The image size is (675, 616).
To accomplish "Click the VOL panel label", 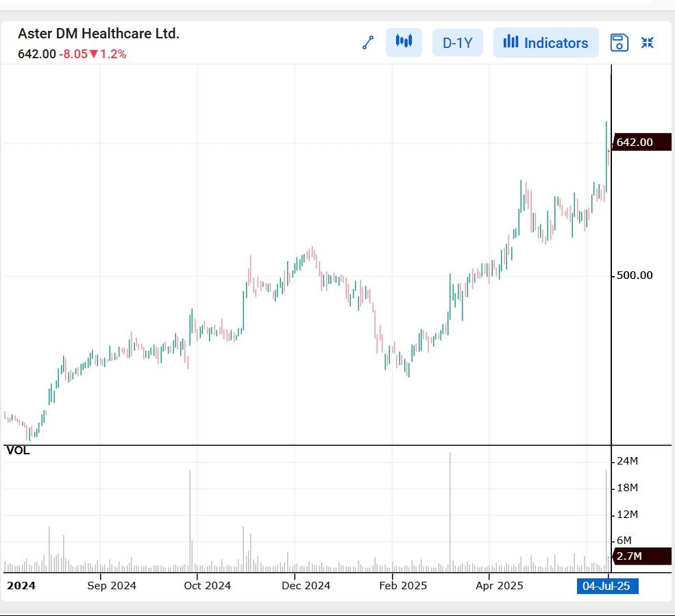I will [x=18, y=451].
